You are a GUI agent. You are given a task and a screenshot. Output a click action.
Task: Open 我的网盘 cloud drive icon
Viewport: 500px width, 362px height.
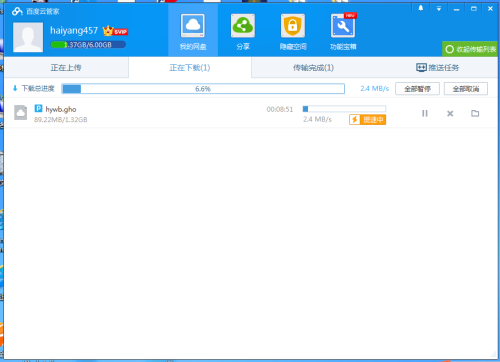click(x=193, y=26)
